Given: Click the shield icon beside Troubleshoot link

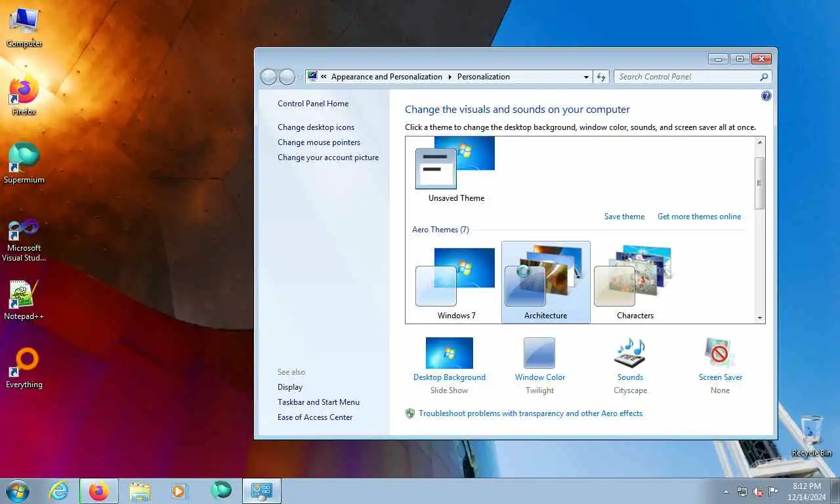Looking at the screenshot, I should click(x=410, y=413).
